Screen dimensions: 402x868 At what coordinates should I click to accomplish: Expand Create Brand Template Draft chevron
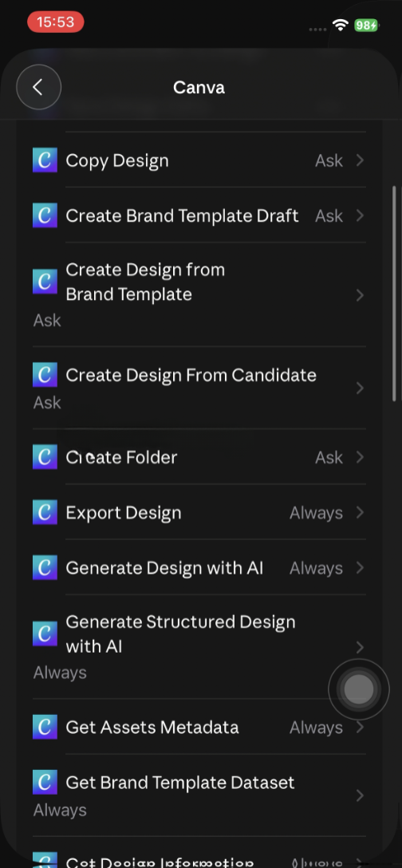360,215
